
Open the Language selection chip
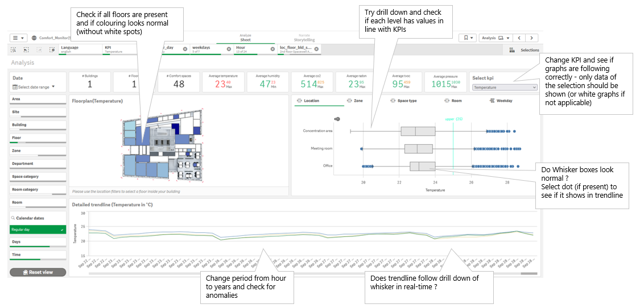point(81,49)
